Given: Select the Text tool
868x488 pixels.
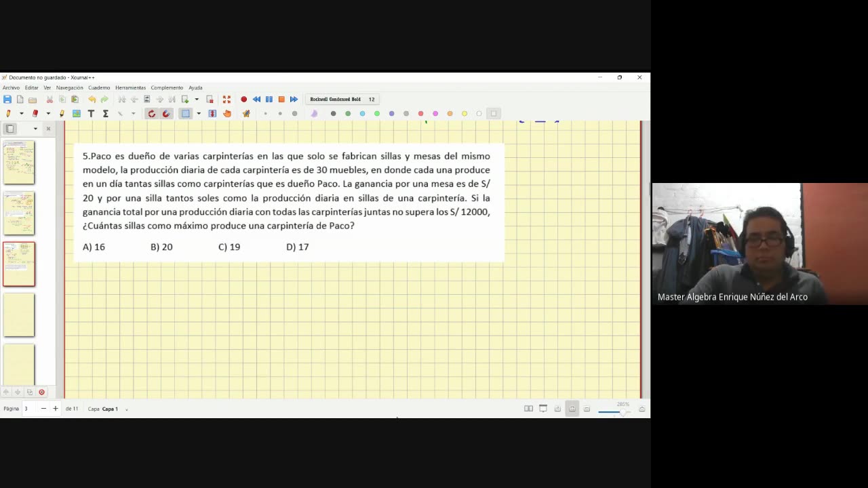Looking at the screenshot, I should coord(91,114).
